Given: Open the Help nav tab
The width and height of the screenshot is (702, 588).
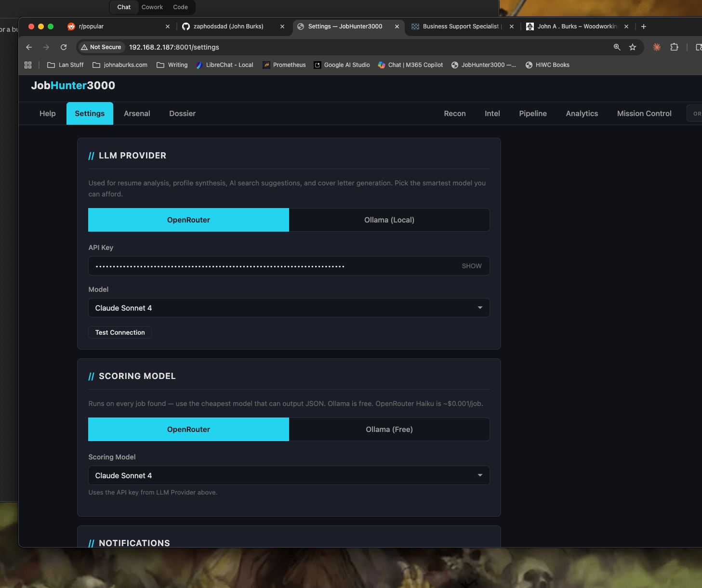Looking at the screenshot, I should pyautogui.click(x=48, y=114).
